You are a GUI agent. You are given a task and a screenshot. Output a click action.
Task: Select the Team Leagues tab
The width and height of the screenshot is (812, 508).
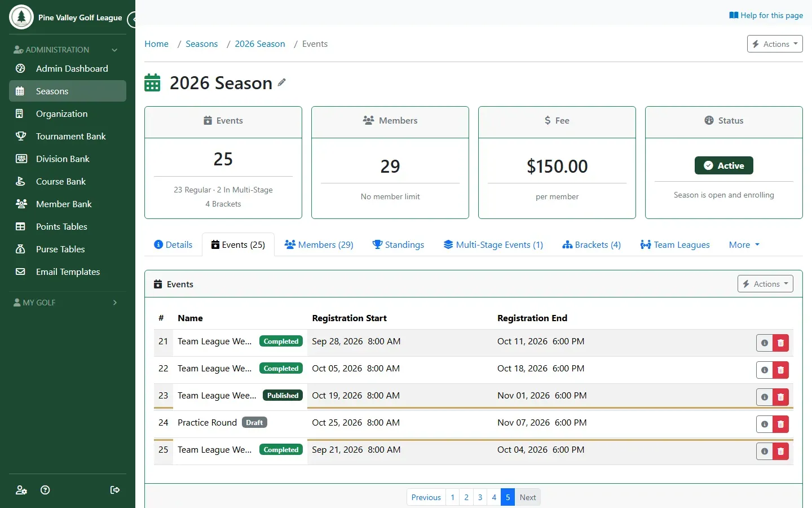coord(675,245)
